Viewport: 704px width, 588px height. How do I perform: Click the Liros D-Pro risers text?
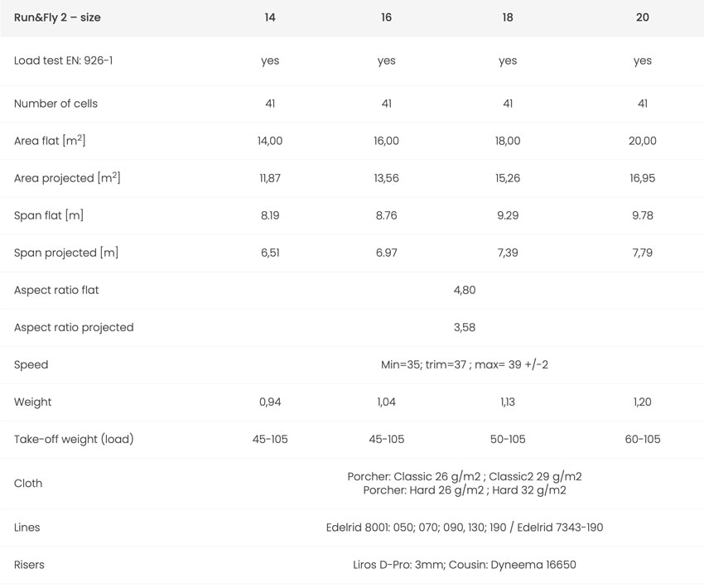[465, 565]
